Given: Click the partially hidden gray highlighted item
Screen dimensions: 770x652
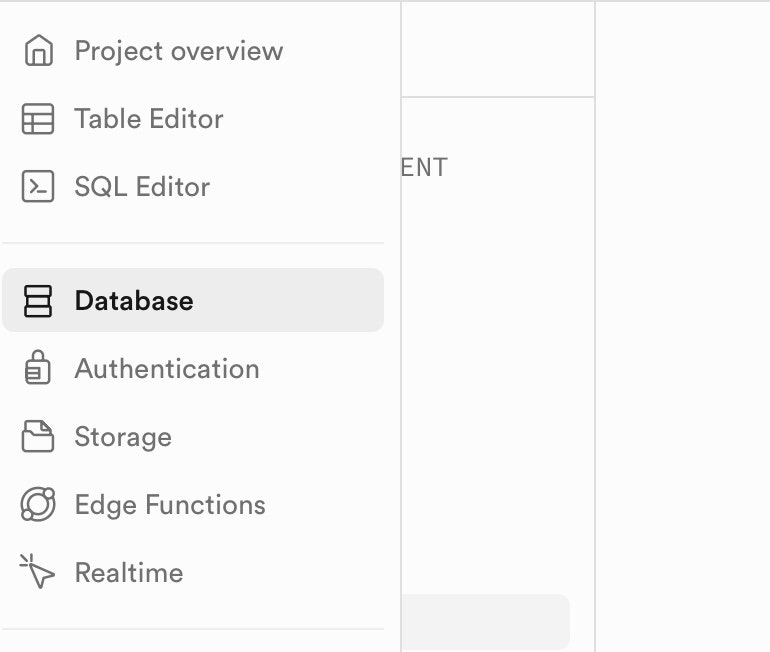Looking at the screenshot, I should [485, 621].
